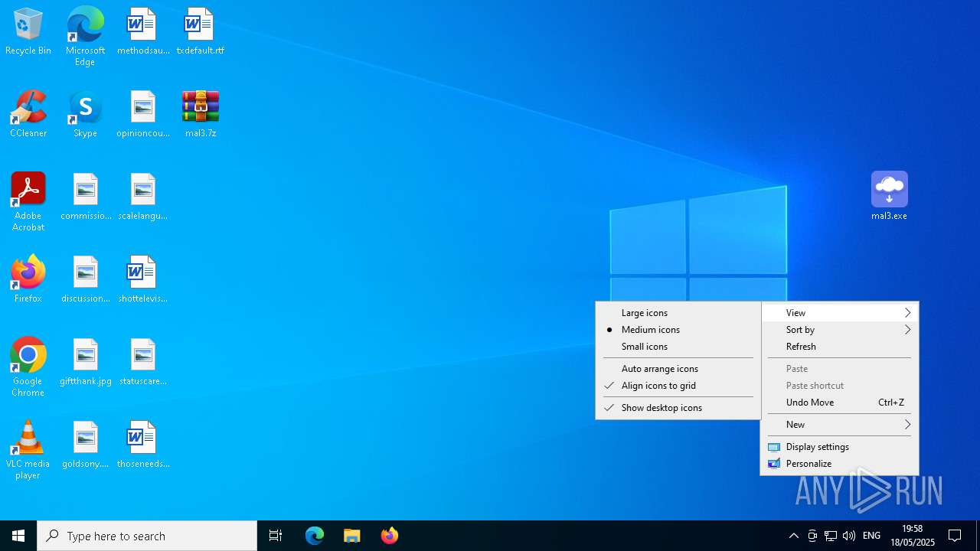Viewport: 980px width, 551px height.
Task: Expand the View submenu
Action: pos(839,313)
